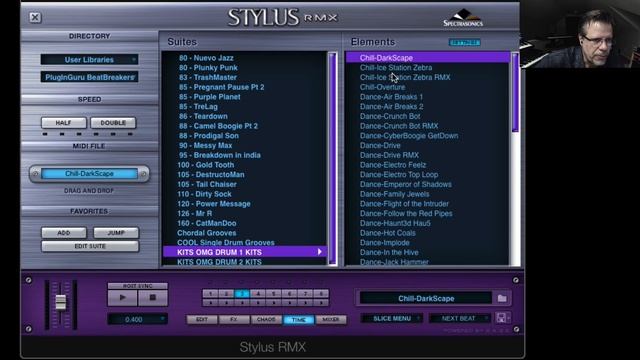Select element Dance-Air Breaks 1

(391, 97)
